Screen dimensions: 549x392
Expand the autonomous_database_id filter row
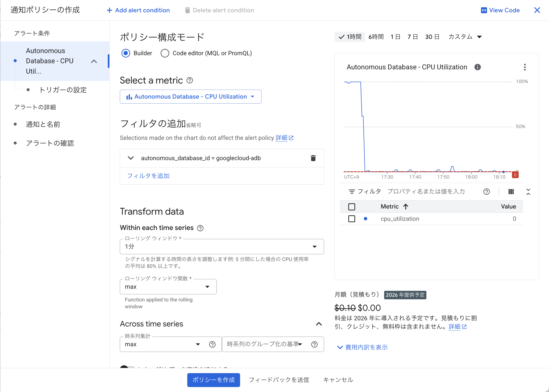pos(131,158)
